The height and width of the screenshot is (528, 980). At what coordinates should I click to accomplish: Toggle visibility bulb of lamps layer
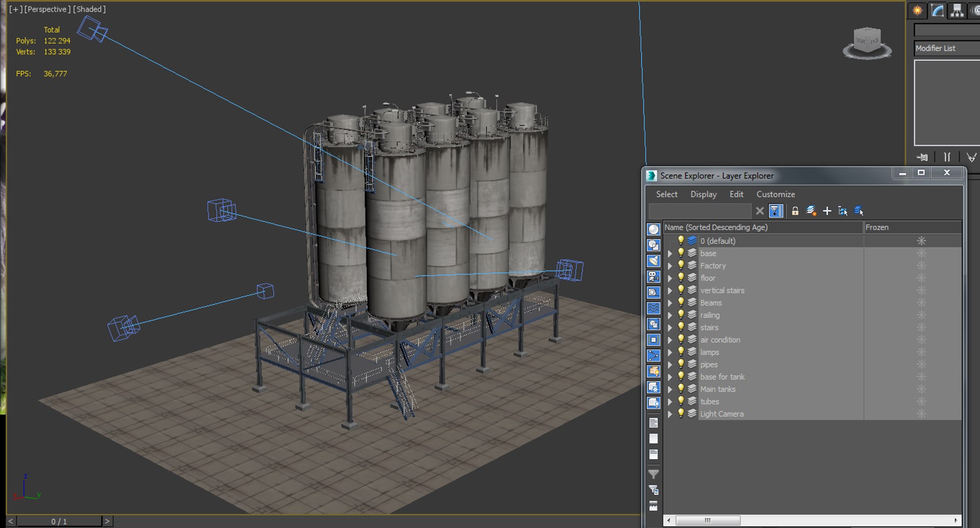(x=680, y=352)
